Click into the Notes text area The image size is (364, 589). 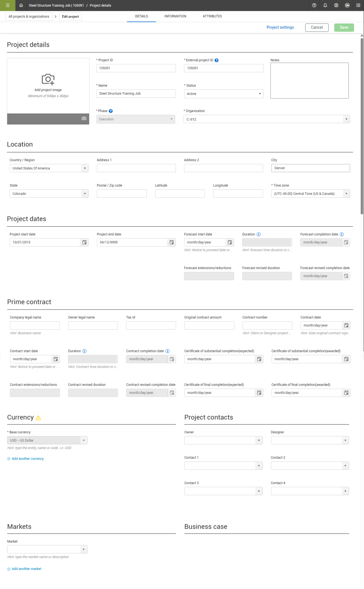[x=309, y=81]
